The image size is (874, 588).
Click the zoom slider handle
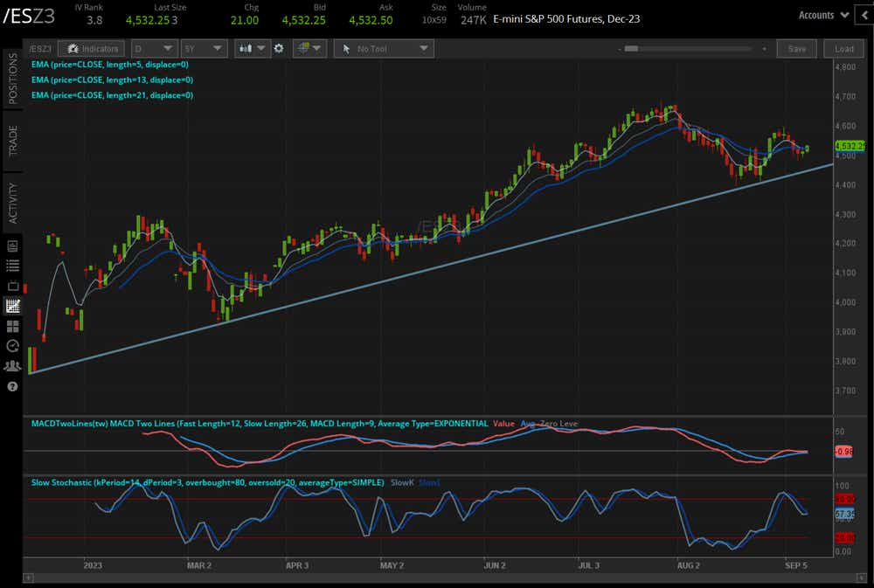[x=631, y=49]
